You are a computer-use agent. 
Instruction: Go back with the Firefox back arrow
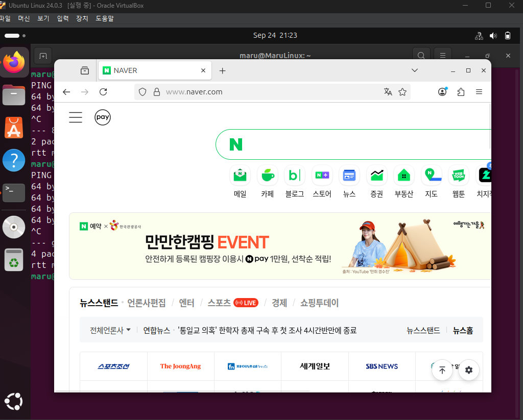click(x=66, y=92)
